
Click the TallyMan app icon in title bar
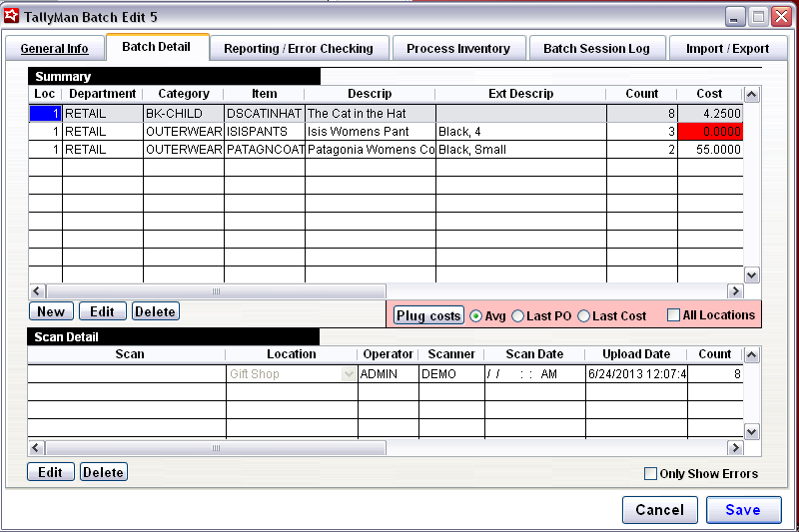[x=11, y=16]
